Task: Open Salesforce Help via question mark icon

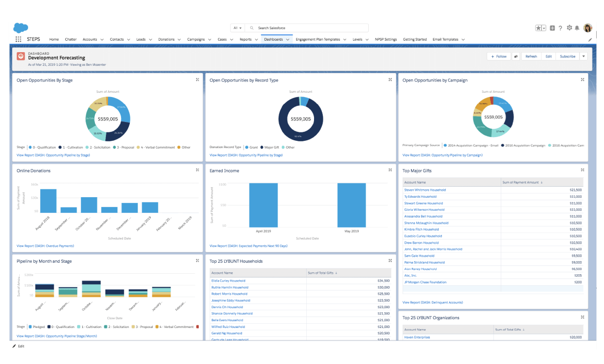Action: pyautogui.click(x=560, y=28)
